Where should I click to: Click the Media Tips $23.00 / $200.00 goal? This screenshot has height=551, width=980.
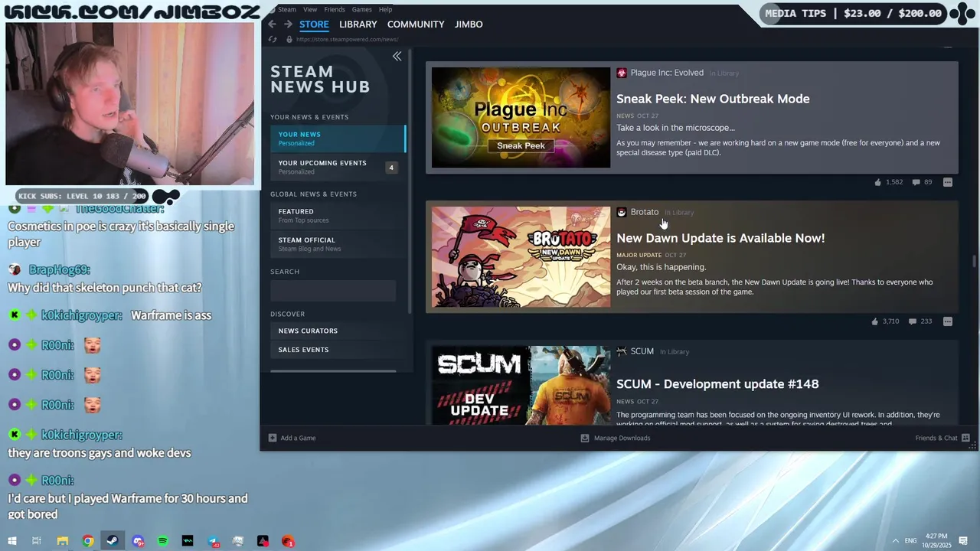click(x=853, y=13)
